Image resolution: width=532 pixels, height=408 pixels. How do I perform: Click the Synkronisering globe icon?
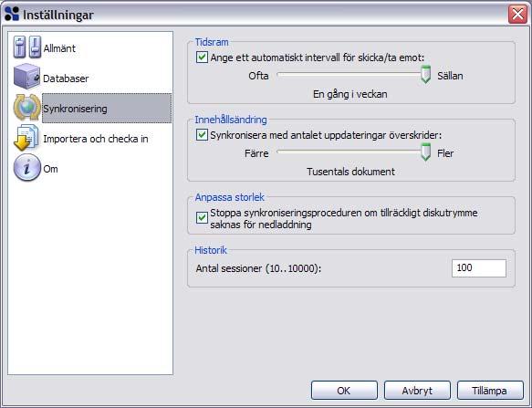[26, 108]
